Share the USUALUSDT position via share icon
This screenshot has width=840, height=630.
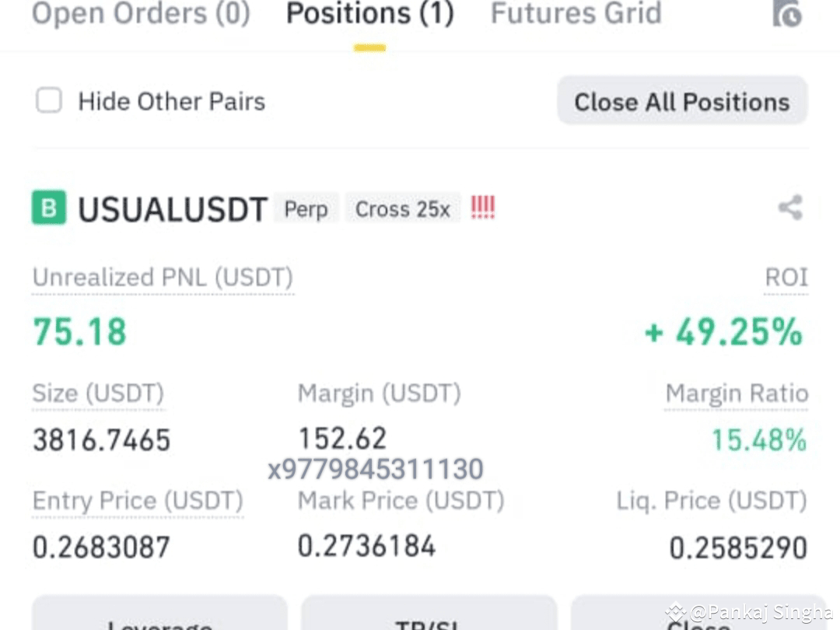click(791, 208)
